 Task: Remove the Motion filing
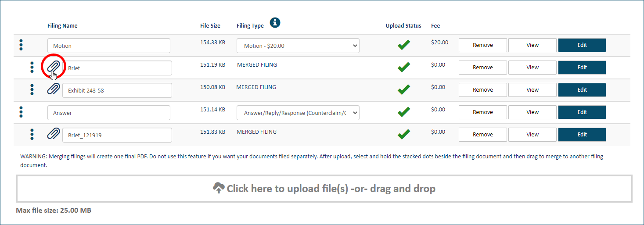483,45
